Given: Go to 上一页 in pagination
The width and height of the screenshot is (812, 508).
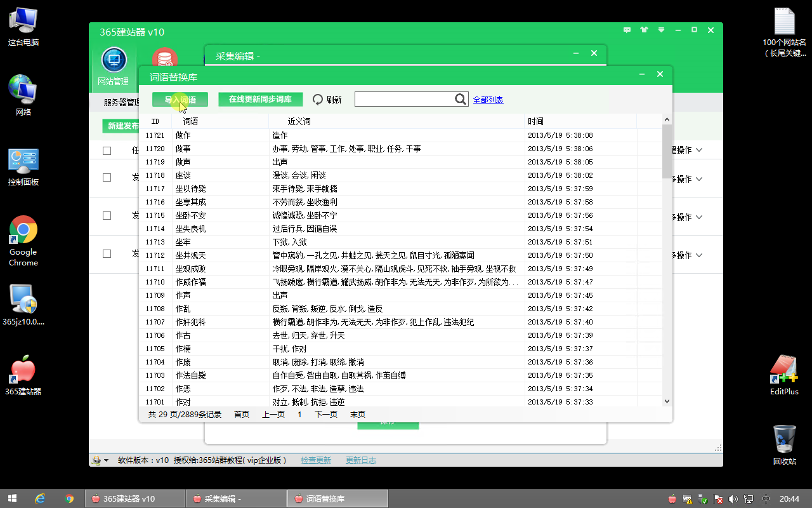Looking at the screenshot, I should tap(273, 415).
